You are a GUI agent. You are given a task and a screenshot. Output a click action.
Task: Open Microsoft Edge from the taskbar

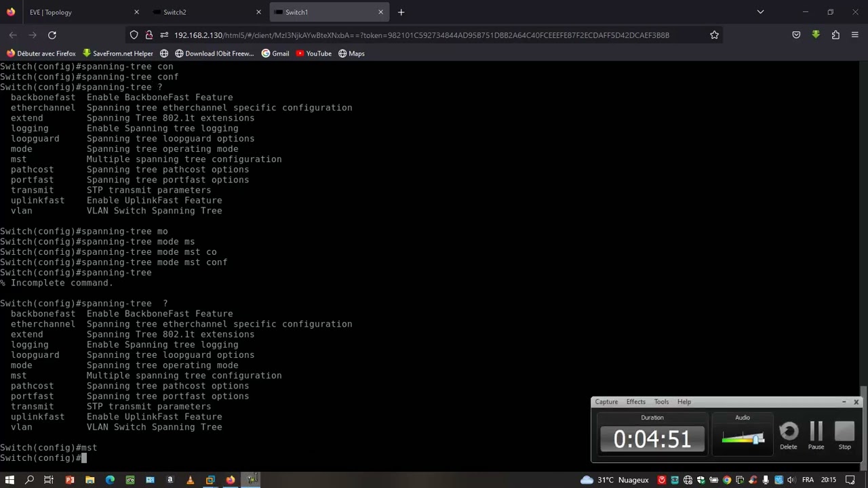(110, 480)
